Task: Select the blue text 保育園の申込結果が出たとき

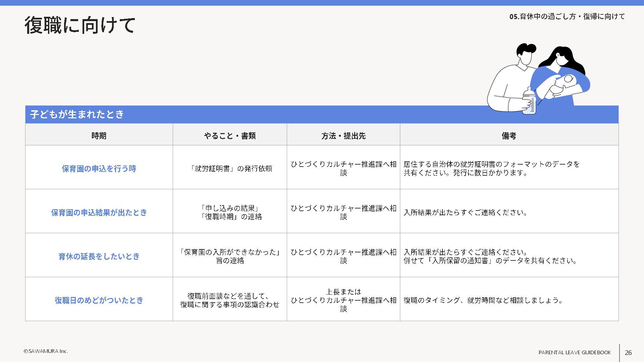Action: 99,213
